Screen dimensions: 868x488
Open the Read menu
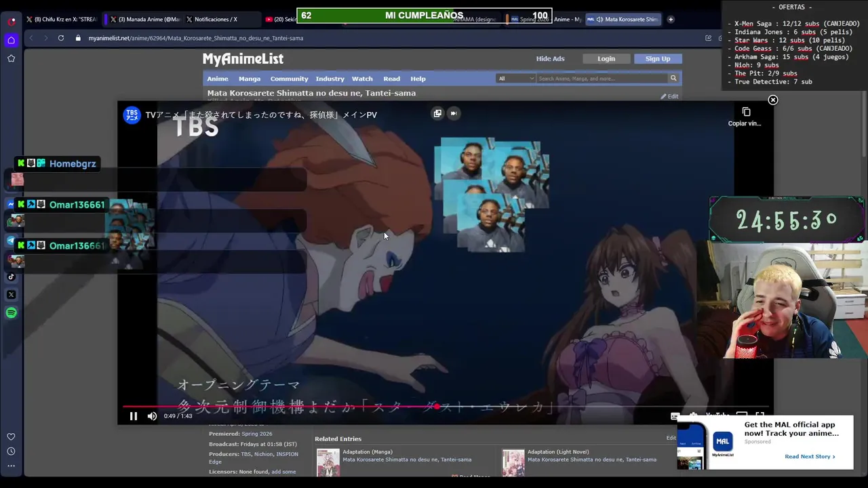point(391,79)
